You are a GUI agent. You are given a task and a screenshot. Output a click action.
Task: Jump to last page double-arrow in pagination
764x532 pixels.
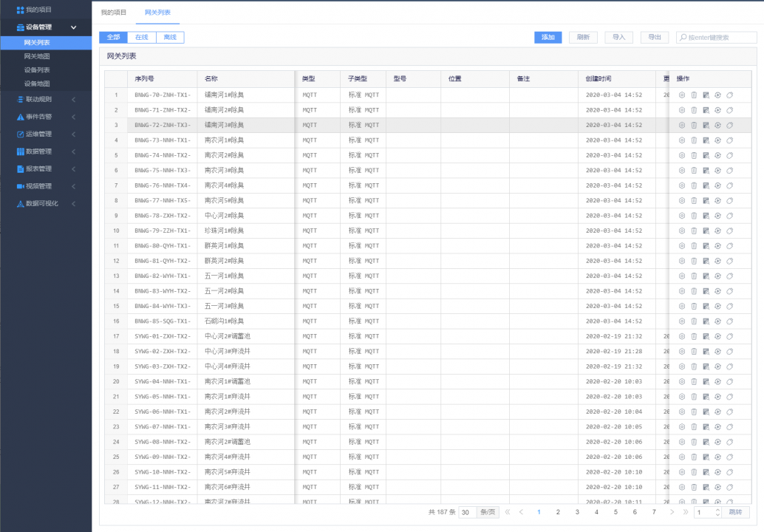(686, 512)
